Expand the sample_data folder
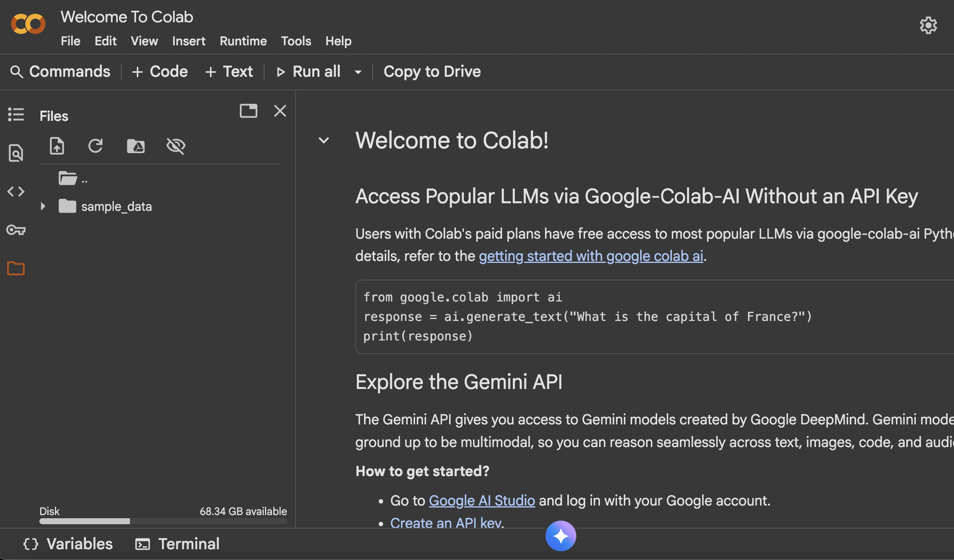Viewport: 954px width, 560px height. (x=43, y=206)
